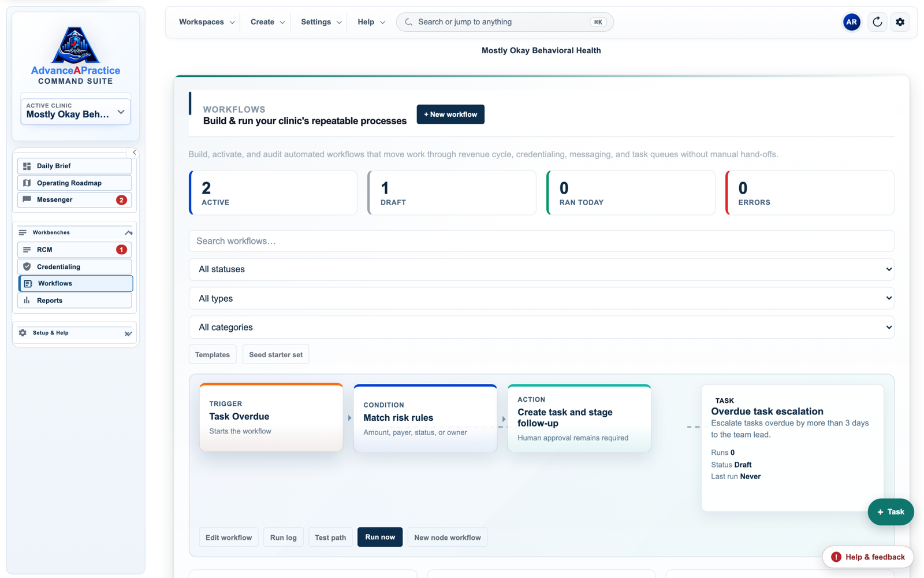
Task: Click the AdvanceAPractice logo image
Action: (x=75, y=45)
